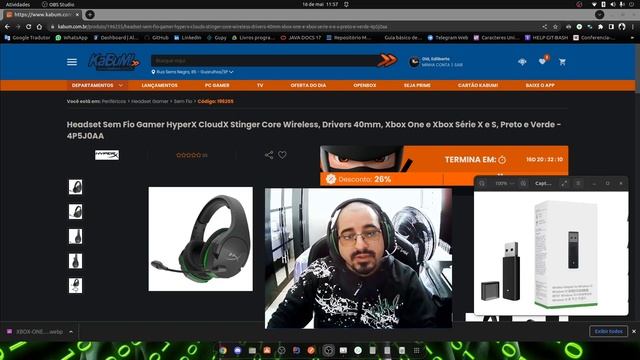Select the fourth headset thumbnail
Screen dimensions: 640x360
point(76,261)
